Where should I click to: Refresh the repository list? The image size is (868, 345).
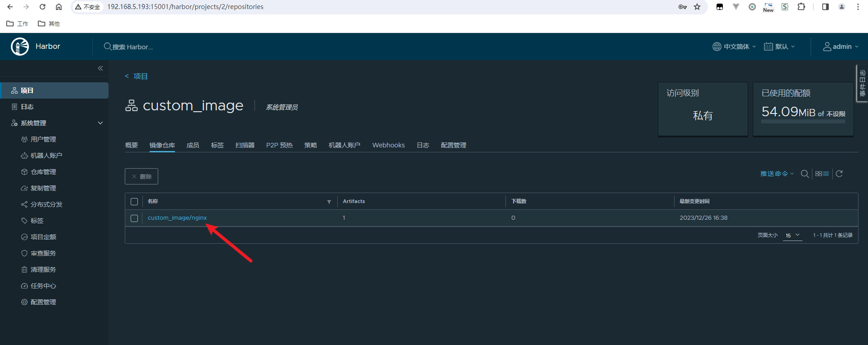(x=839, y=174)
